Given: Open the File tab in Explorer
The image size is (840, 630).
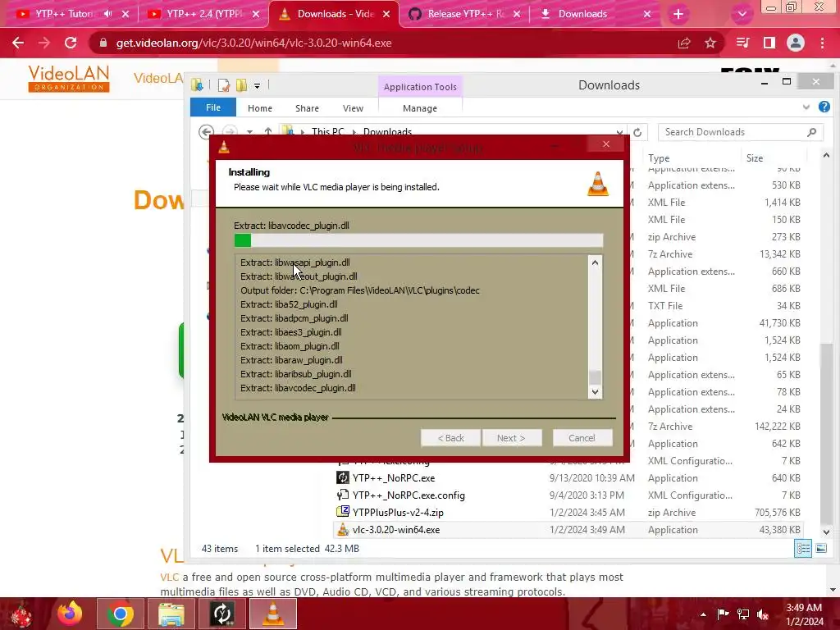Looking at the screenshot, I should [213, 107].
